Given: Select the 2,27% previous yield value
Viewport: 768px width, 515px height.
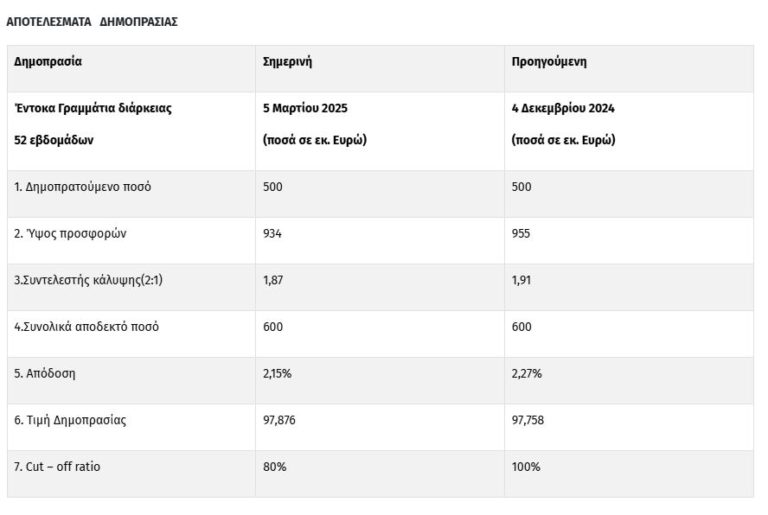Looking at the screenshot, I should 526,374.
